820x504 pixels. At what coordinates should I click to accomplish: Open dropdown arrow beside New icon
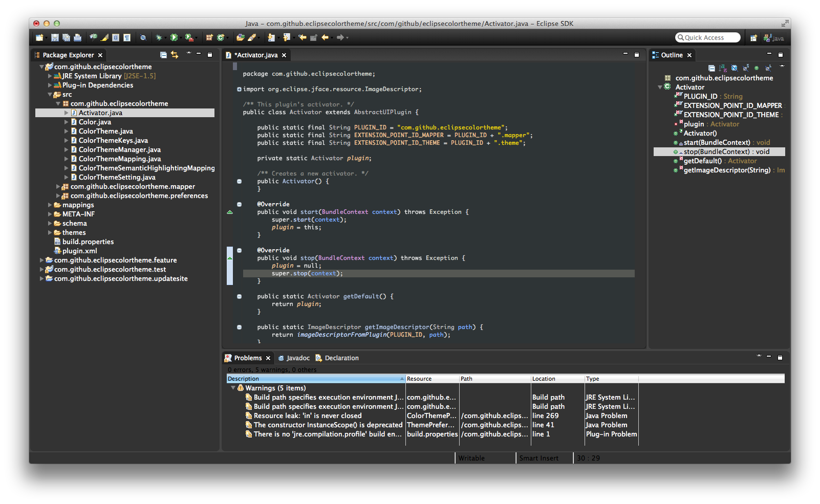46,38
